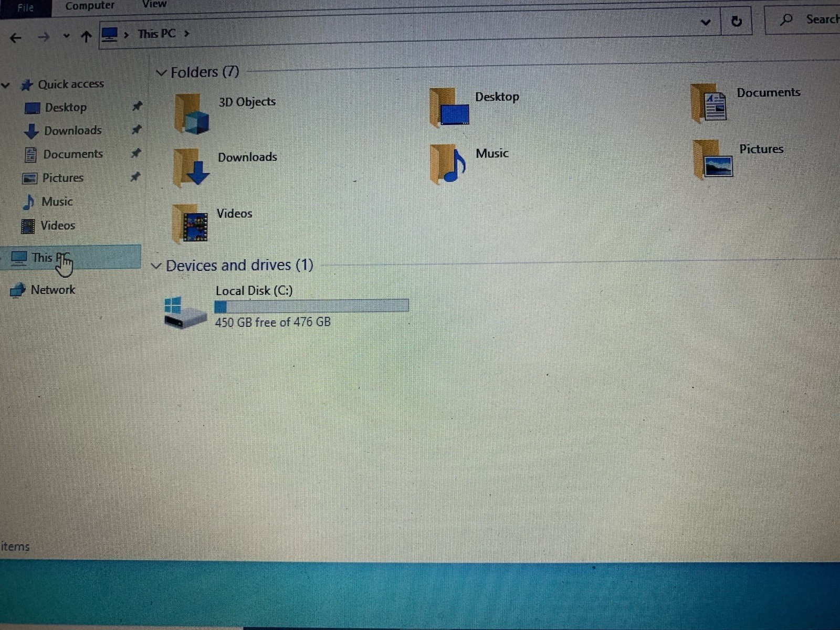Click the Network icon in sidebar
The width and height of the screenshot is (840, 630).
coord(18,290)
